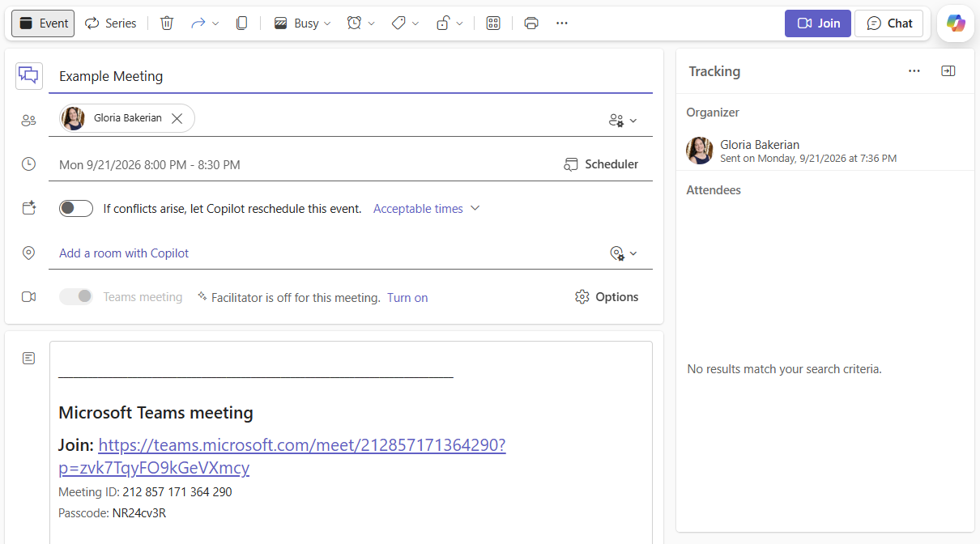Click the Reminder alarm clock icon
This screenshot has width=980, height=544.
354,23
